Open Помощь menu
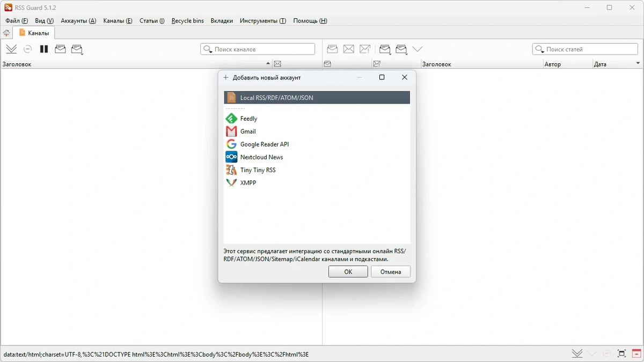The image size is (644, 362). [310, 20]
